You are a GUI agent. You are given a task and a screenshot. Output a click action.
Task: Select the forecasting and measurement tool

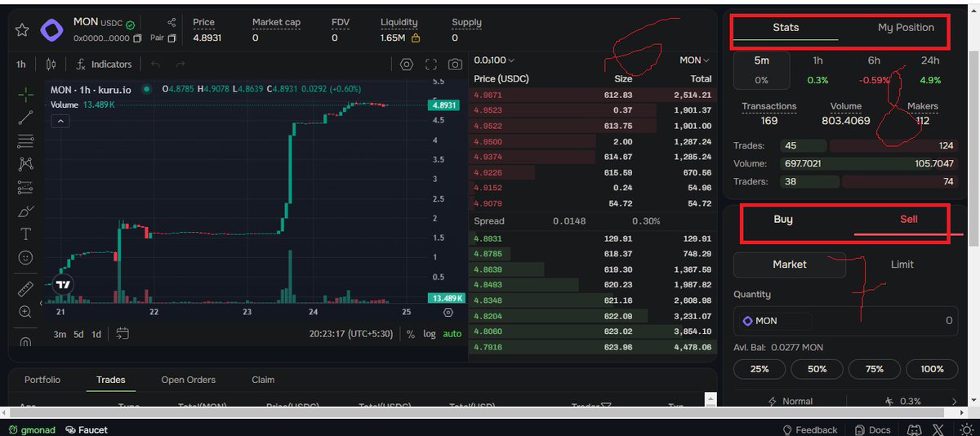pyautogui.click(x=25, y=187)
